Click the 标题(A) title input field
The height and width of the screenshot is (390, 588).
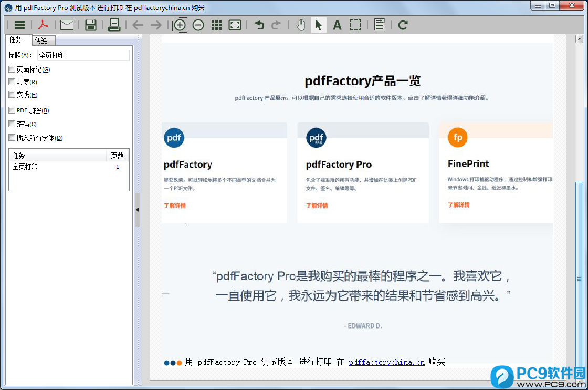coord(83,55)
